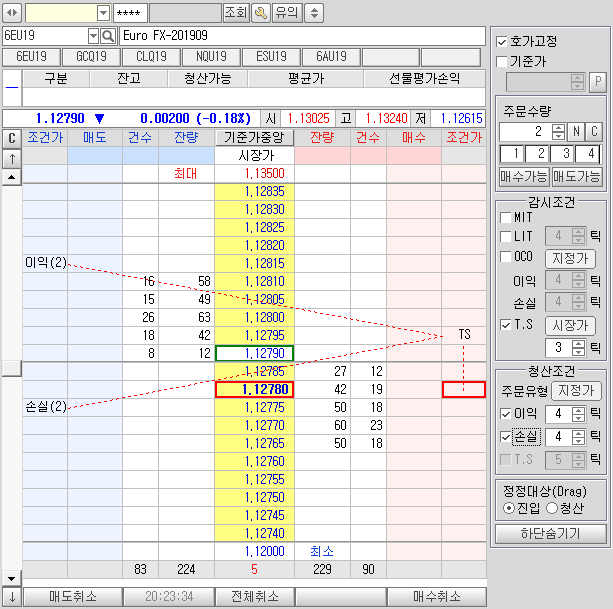
Task: Click the pin icon at top-left corner
Action: coord(12,13)
